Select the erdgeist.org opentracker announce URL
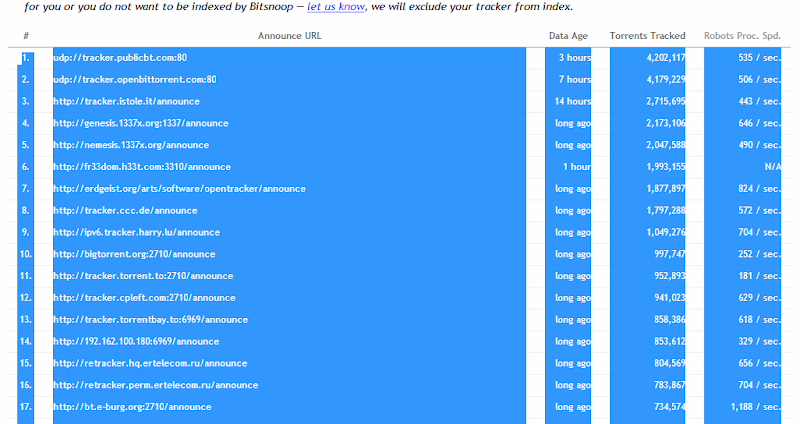 [180, 189]
